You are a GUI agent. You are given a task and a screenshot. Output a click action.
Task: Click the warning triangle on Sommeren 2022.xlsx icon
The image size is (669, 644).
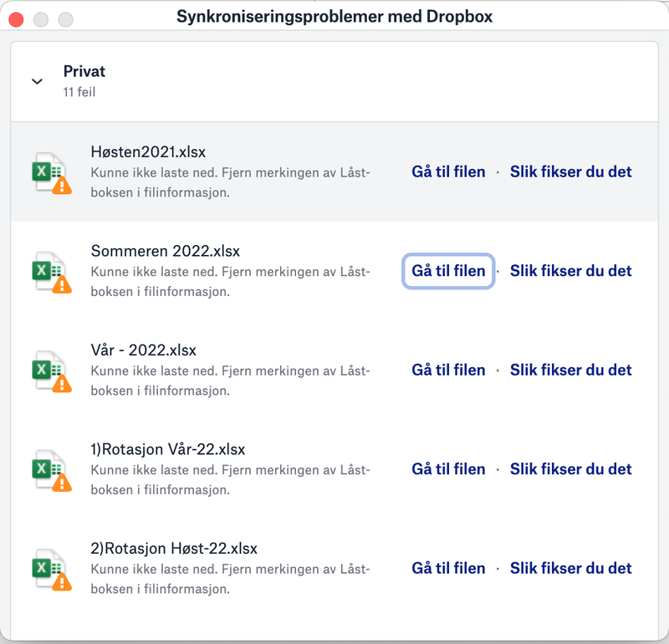click(x=63, y=284)
